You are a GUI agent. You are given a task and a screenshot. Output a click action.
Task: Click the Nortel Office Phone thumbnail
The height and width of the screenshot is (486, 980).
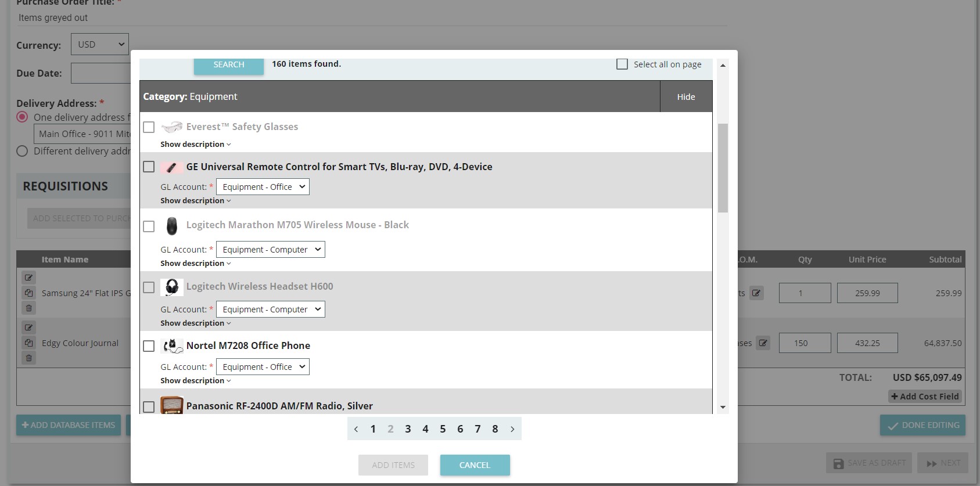[x=172, y=346]
